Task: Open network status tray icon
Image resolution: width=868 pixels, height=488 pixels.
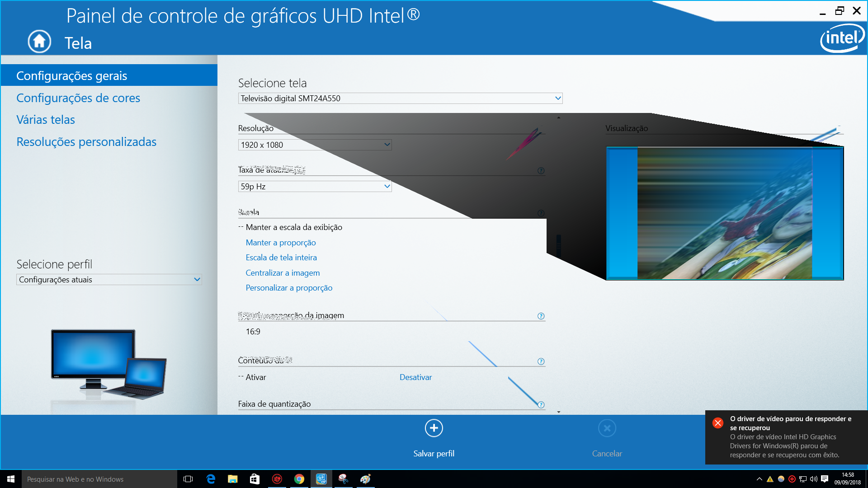Action: (803, 479)
